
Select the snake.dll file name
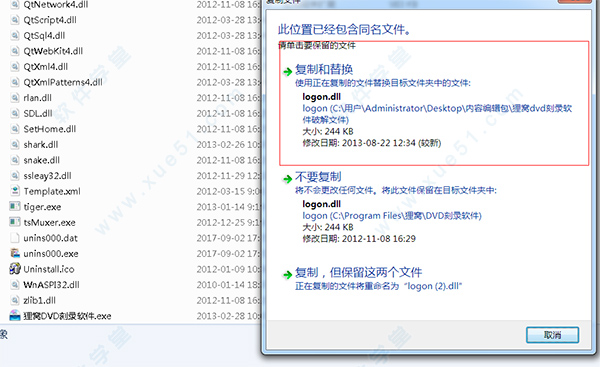(41, 160)
